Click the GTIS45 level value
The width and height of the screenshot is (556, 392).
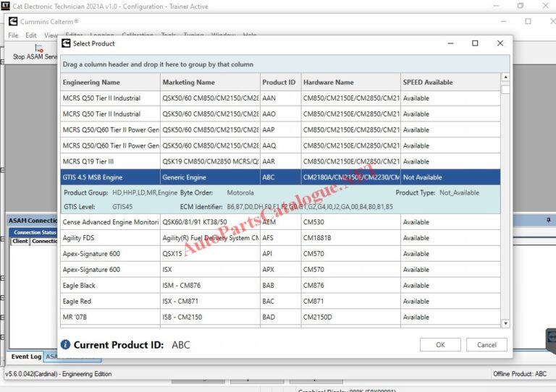pyautogui.click(x=122, y=206)
